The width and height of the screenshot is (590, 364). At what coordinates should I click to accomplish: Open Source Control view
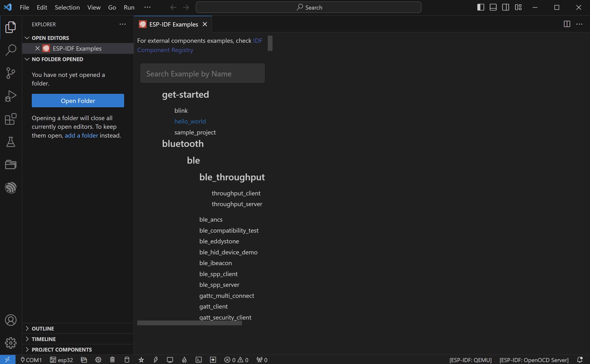11,73
